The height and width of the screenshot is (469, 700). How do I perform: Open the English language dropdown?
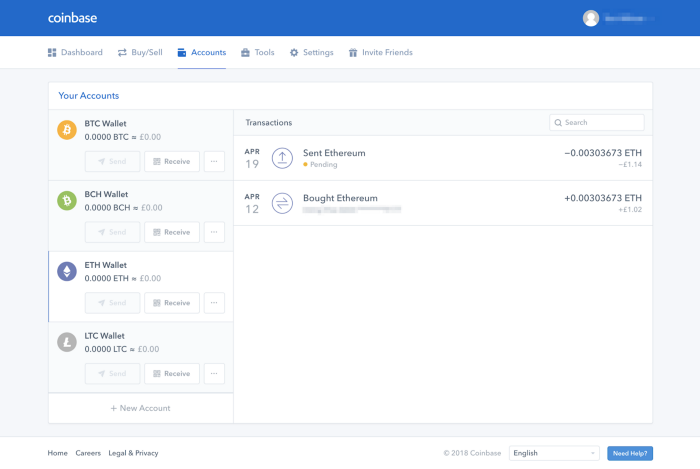[554, 453]
